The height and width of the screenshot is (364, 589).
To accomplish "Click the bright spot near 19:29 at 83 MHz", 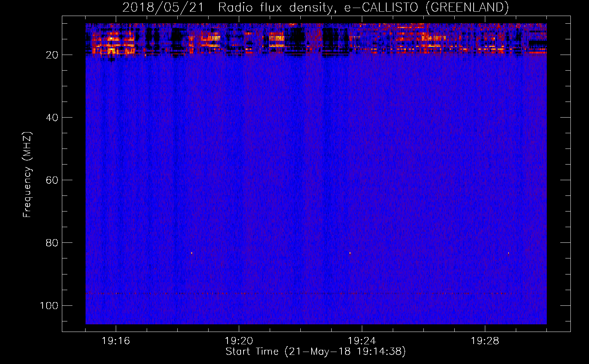I will [508, 253].
